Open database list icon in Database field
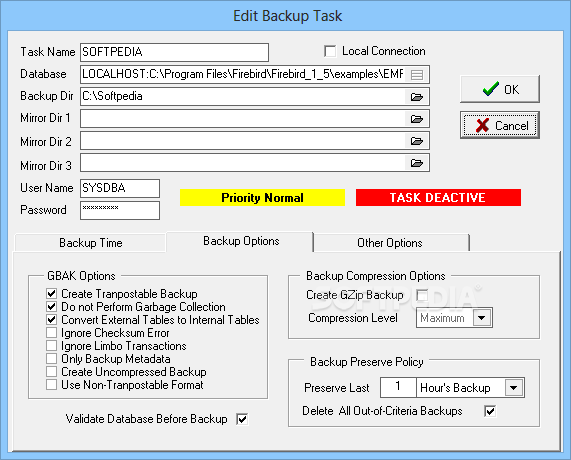571x460 pixels. (417, 75)
